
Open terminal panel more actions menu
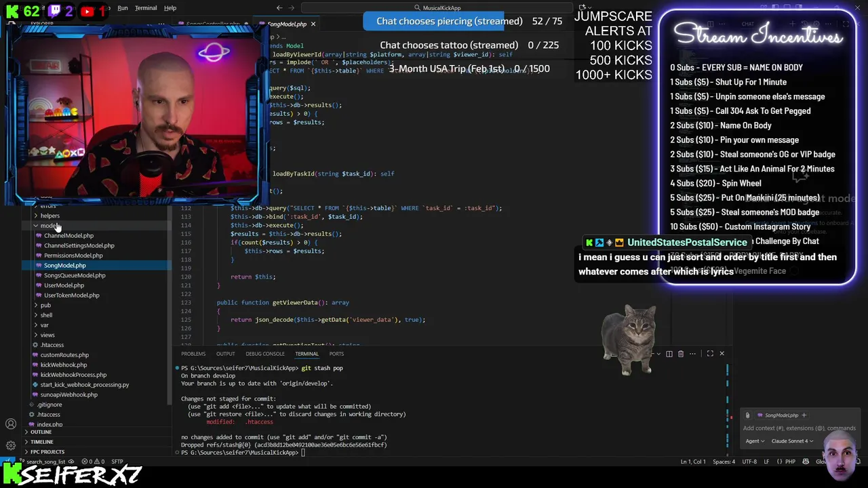692,354
